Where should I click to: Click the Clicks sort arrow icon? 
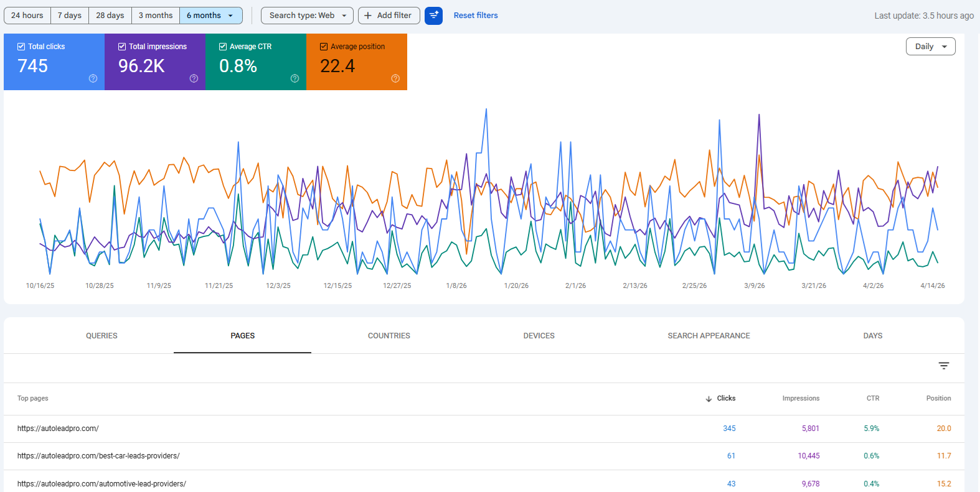[x=709, y=399]
